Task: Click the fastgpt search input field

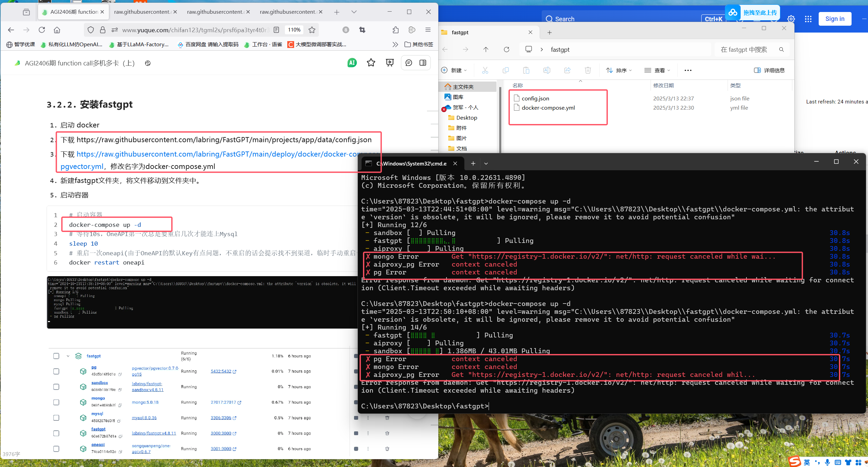Action: pyautogui.click(x=746, y=50)
